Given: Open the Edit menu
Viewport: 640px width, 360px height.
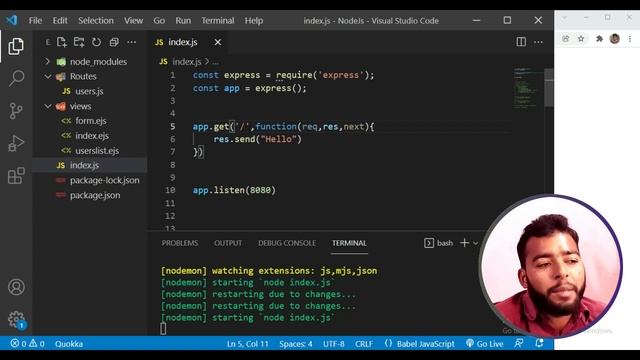Looking at the screenshot, I should tap(60, 20).
